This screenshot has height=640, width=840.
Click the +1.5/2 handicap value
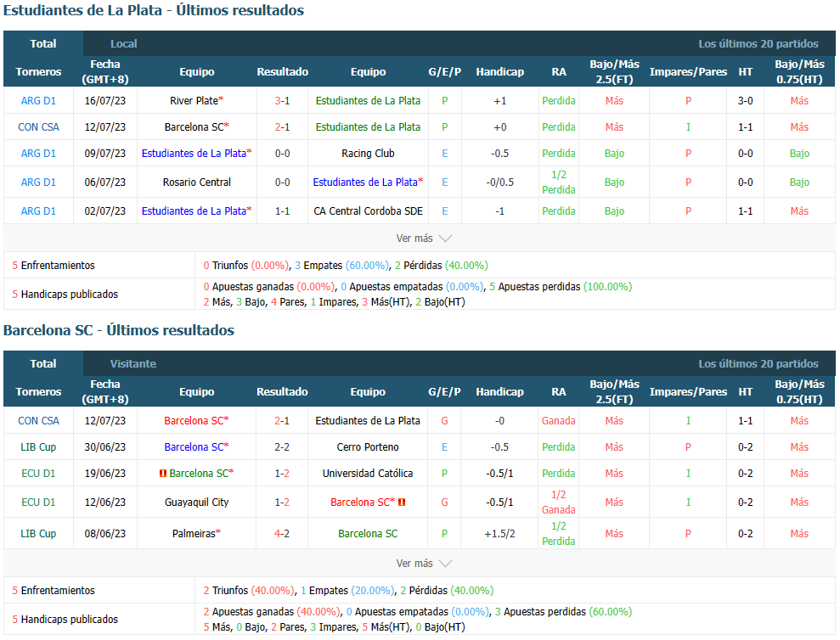pyautogui.click(x=499, y=533)
